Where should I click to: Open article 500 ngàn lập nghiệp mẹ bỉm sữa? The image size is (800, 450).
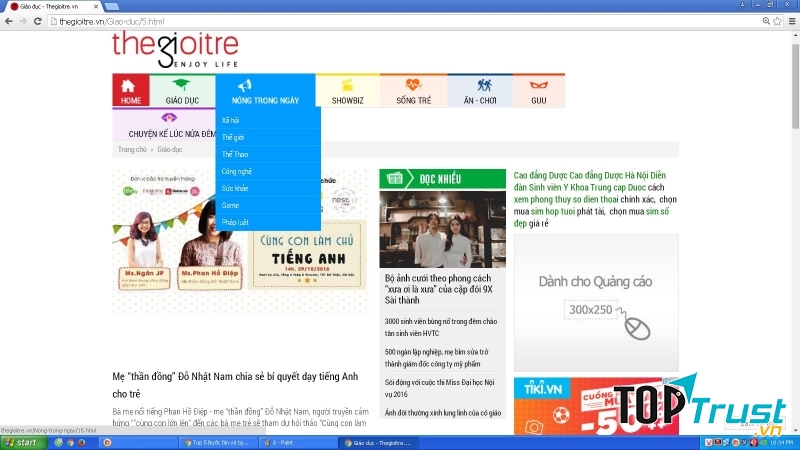(437, 358)
